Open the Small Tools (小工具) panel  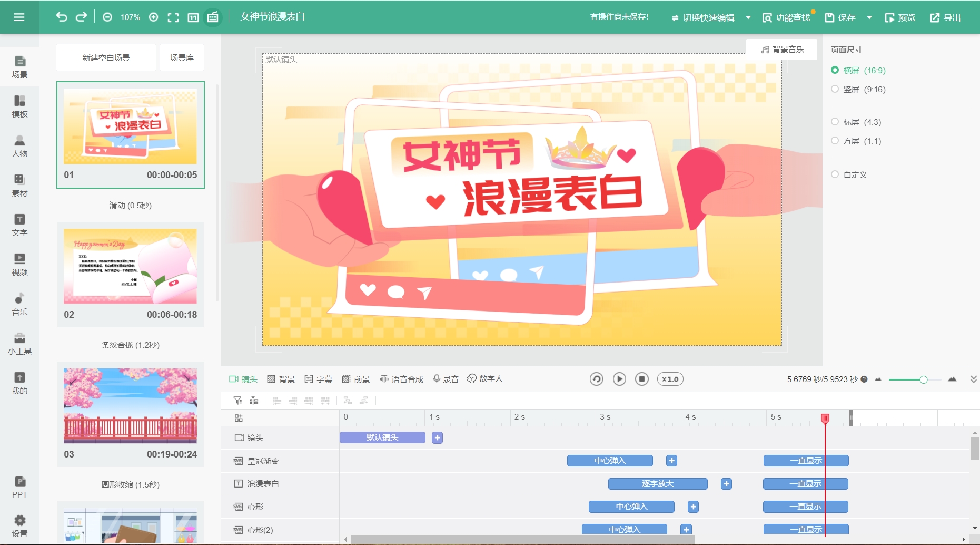pyautogui.click(x=19, y=344)
